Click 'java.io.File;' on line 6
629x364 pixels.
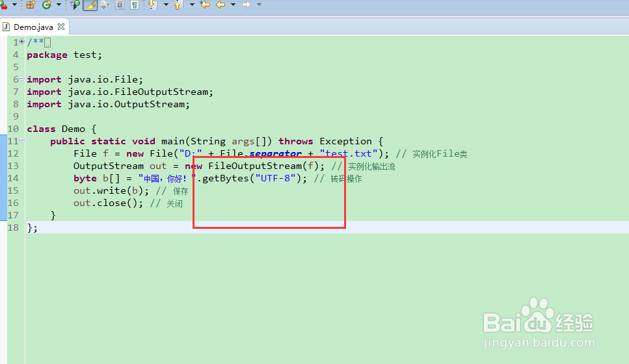(x=105, y=79)
